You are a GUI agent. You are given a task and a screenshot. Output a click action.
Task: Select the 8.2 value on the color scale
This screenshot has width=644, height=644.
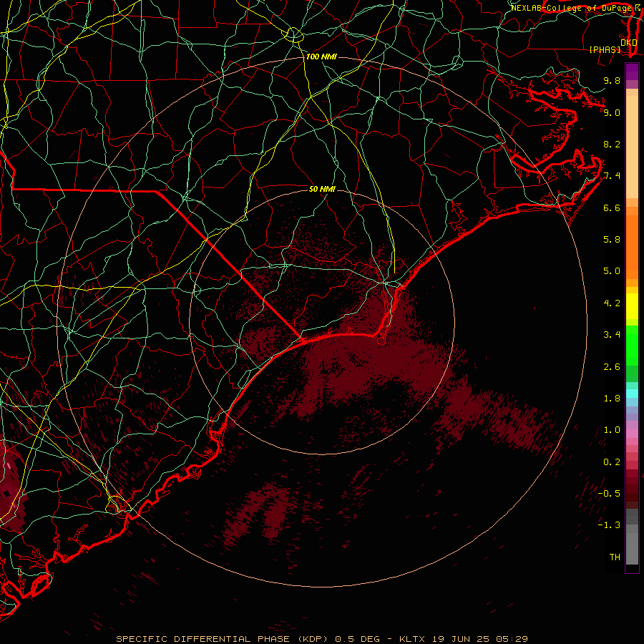[612, 144]
